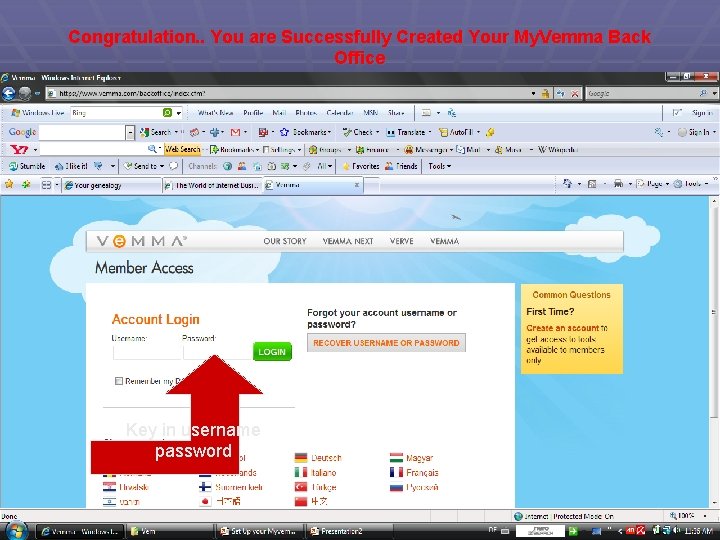The image size is (720, 540).
Task: Open Friends in StumbleUpon toolbar
Action: click(x=401, y=166)
